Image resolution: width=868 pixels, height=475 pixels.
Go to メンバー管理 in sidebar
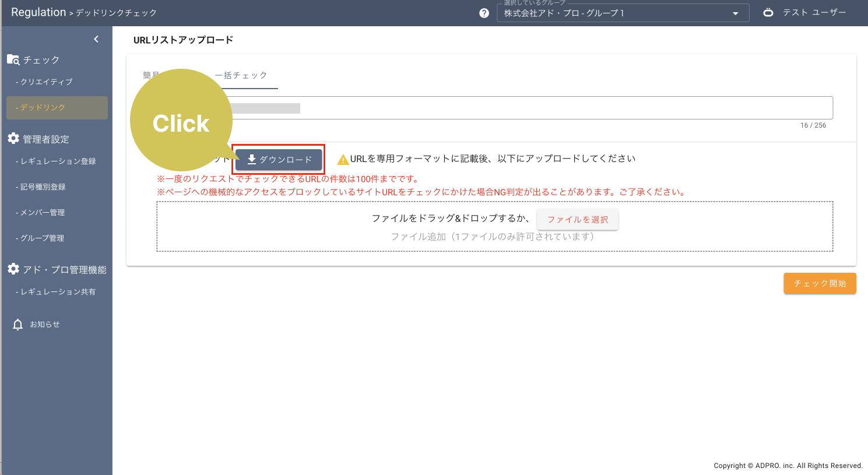pyautogui.click(x=43, y=213)
